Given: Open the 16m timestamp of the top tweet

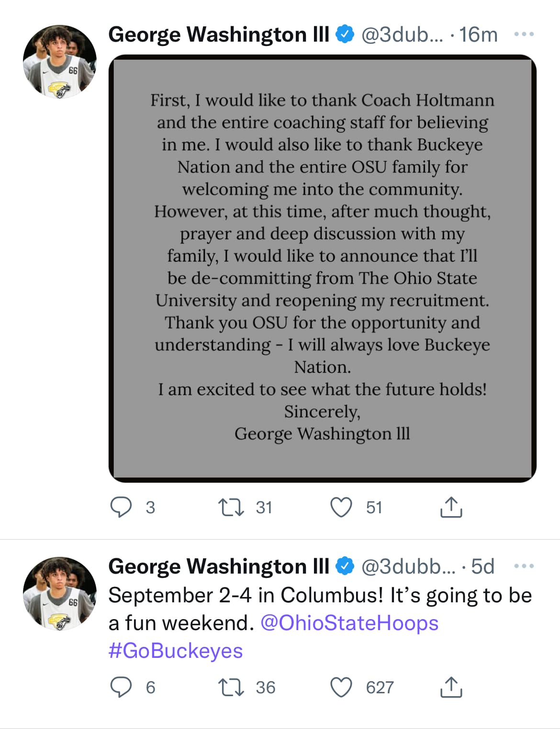Looking at the screenshot, I should coord(478,34).
